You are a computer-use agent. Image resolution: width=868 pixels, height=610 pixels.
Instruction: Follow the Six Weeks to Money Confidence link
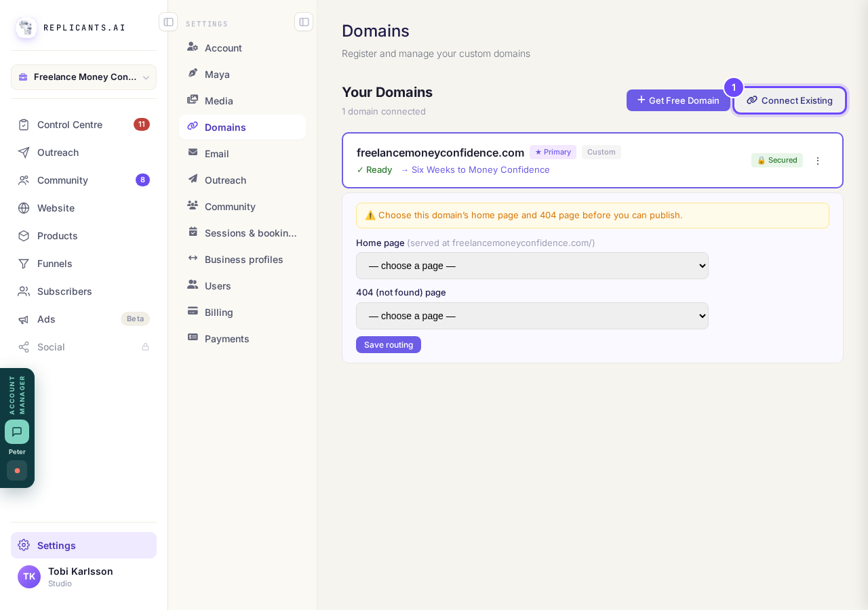[475, 169]
